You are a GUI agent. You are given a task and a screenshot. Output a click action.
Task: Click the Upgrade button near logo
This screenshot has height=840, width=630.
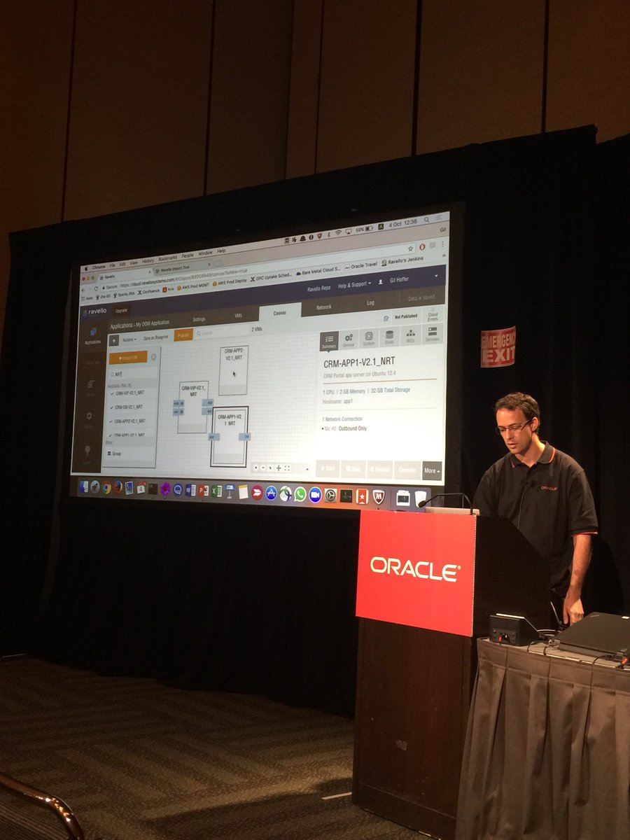coord(121,310)
